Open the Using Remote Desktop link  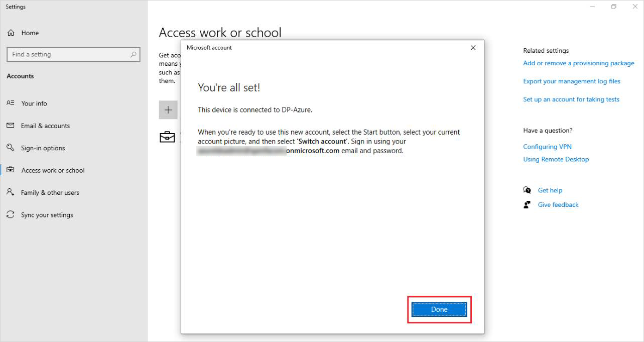coord(556,159)
